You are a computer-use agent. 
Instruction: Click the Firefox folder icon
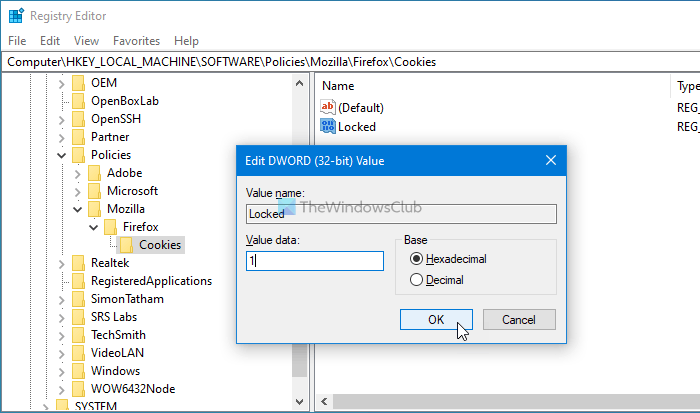click(x=110, y=227)
